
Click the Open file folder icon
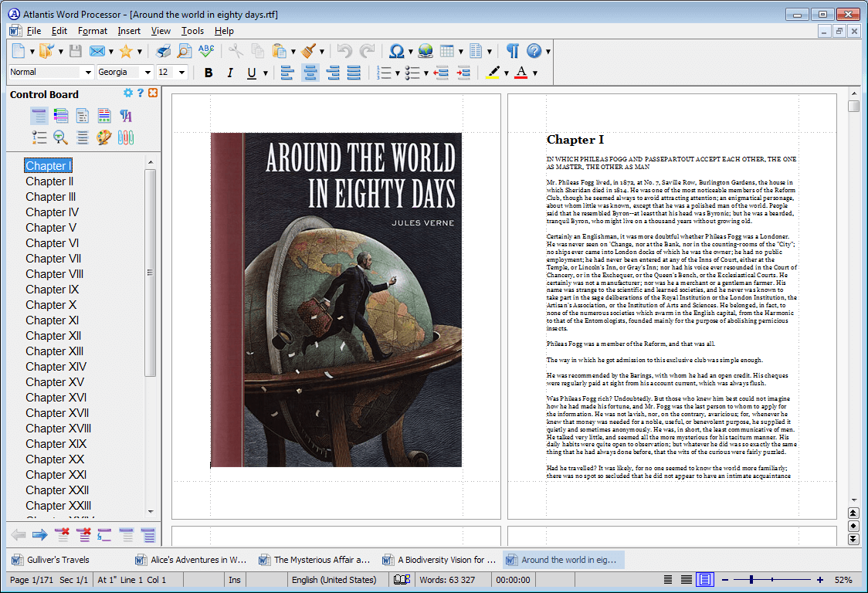coord(46,51)
